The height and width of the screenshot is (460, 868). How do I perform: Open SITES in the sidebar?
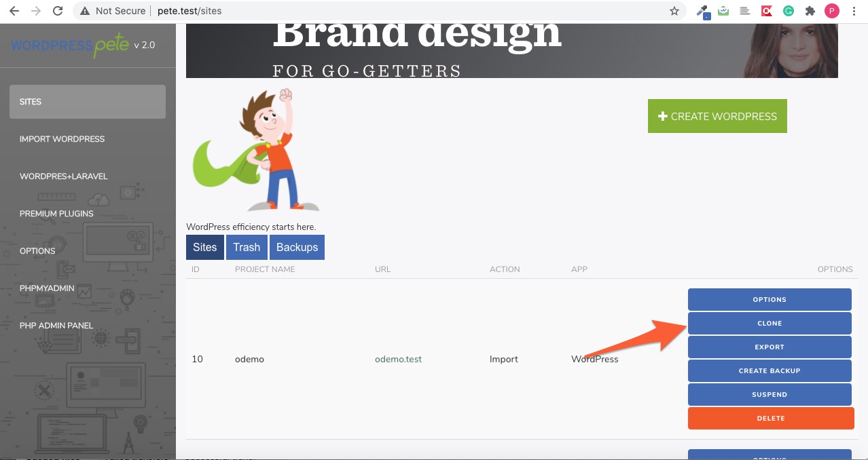[88, 102]
